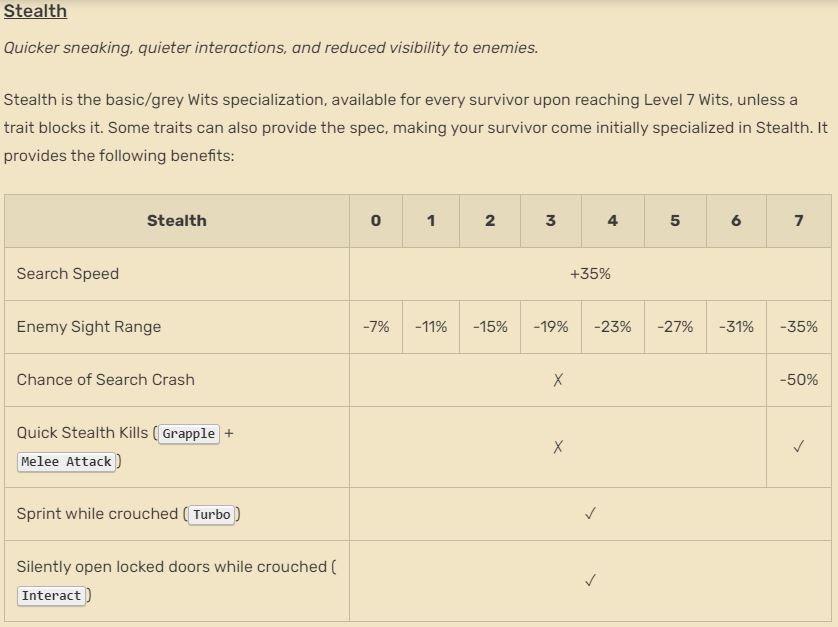Screen dimensions: 838x627
Task: Click the X mark in Chance of Search Crash row
Action: [558, 380]
